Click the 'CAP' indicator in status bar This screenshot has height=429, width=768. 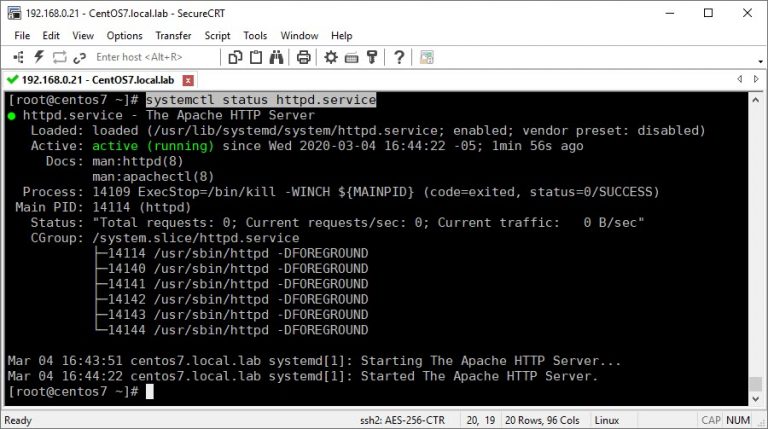(711, 420)
